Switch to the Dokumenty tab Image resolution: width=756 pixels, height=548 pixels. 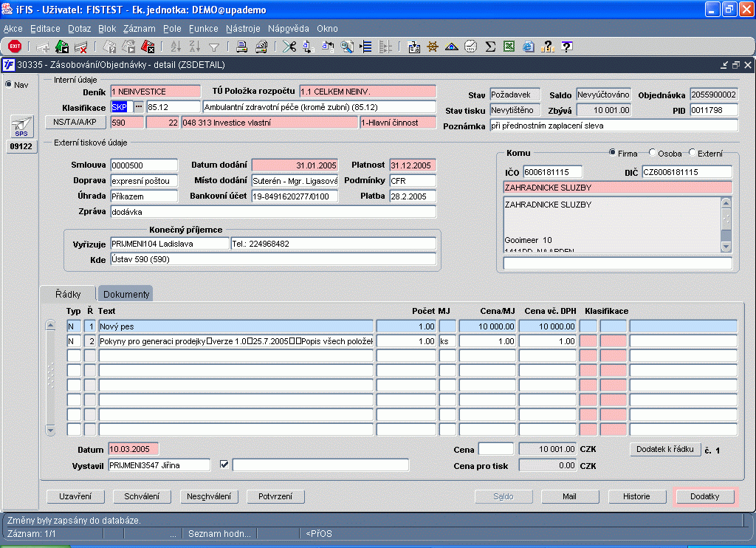tap(126, 294)
